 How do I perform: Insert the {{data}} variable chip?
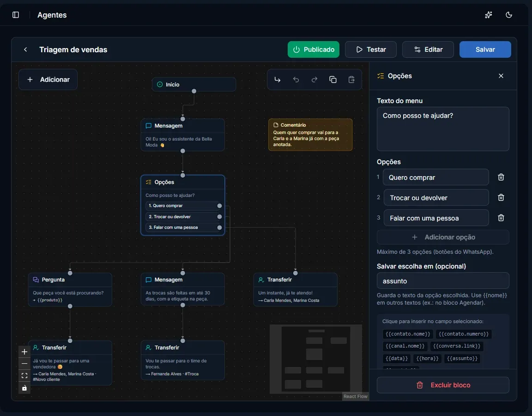tap(397, 359)
